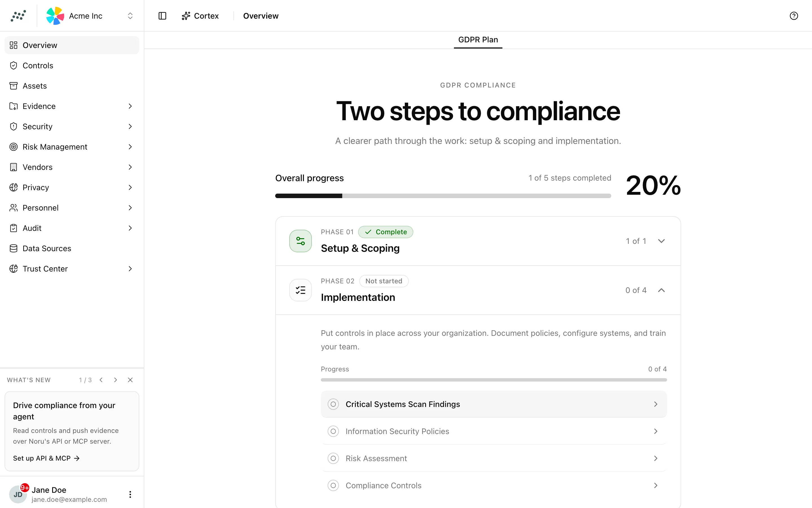Click the Trust Center globe icon
Viewport: 812px width, 508px height.
click(x=14, y=269)
